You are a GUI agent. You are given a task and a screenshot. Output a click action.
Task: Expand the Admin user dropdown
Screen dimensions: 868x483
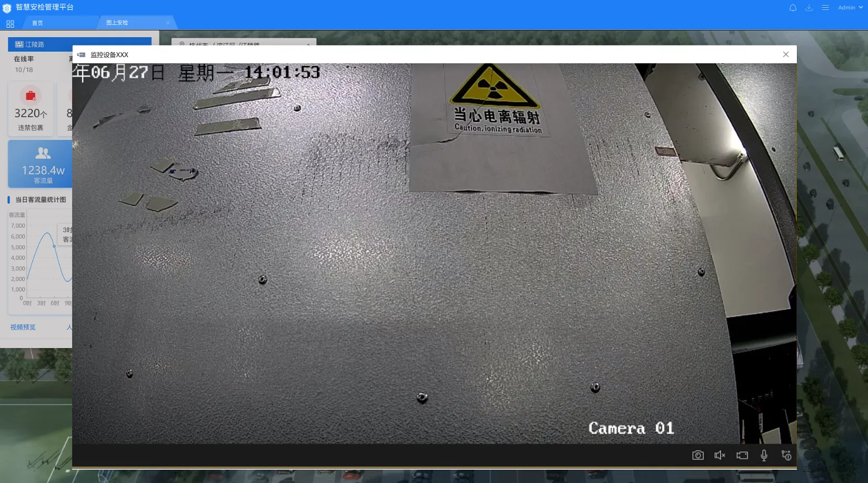click(x=850, y=8)
